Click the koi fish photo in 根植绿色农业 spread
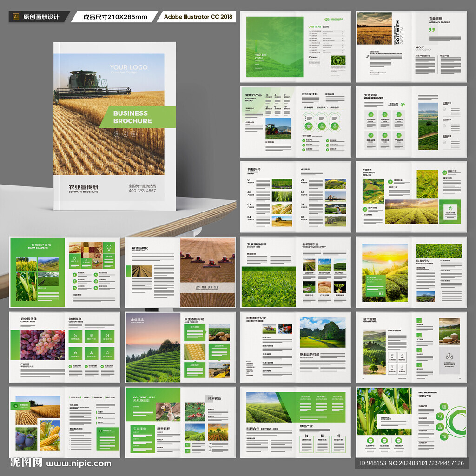The width and height of the screenshot is (476, 476). click(x=285, y=329)
